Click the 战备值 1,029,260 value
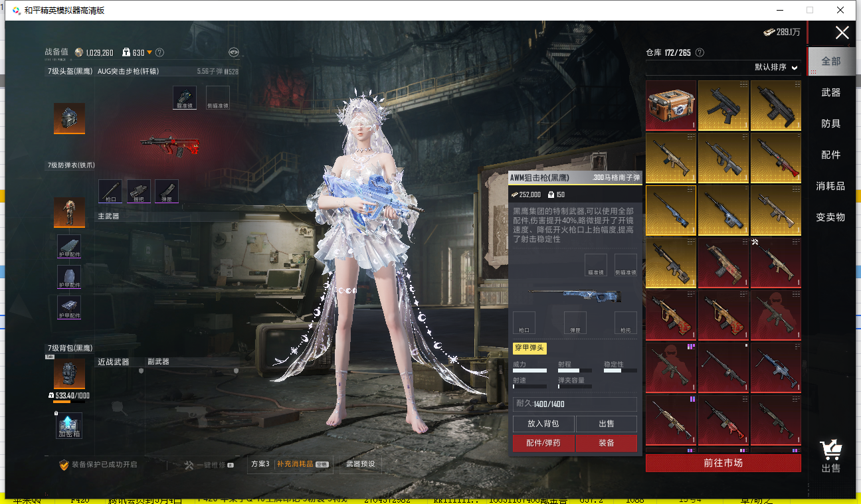The image size is (861, 504). pyautogui.click(x=99, y=52)
